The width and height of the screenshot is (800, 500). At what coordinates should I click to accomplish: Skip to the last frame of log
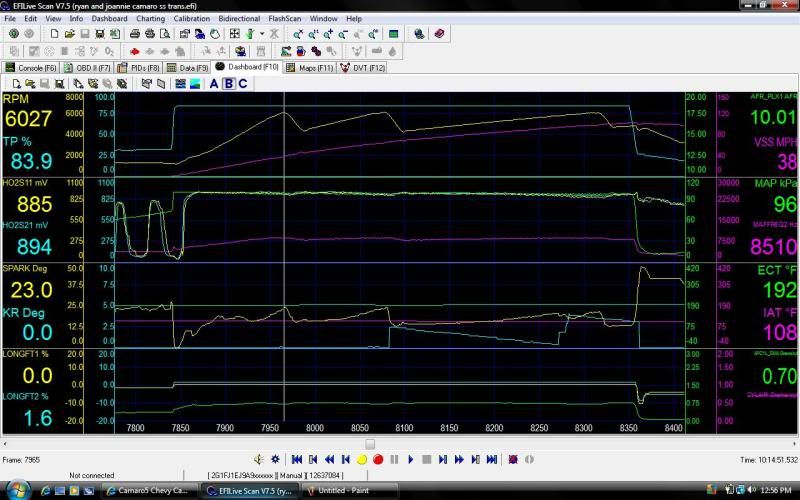(491, 459)
